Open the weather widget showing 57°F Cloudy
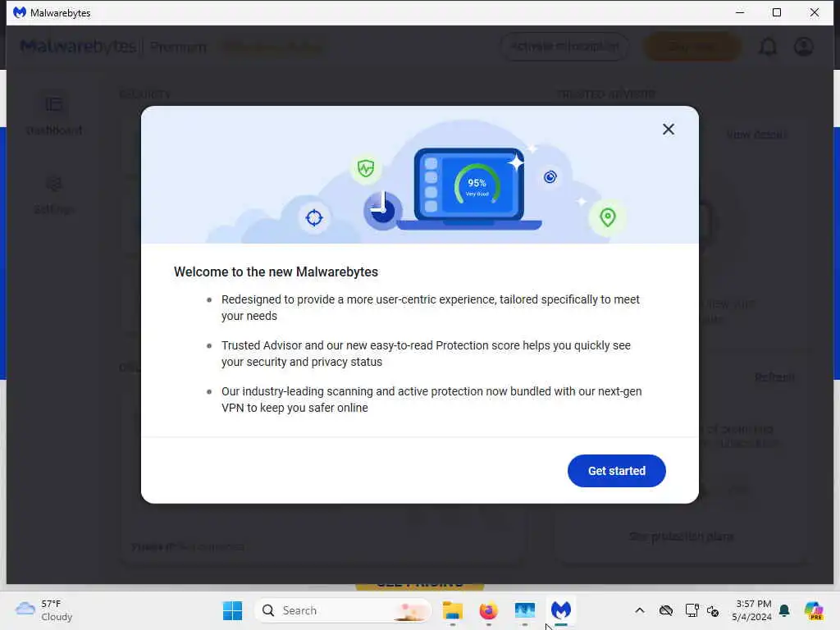This screenshot has height=630, width=840. click(44, 610)
